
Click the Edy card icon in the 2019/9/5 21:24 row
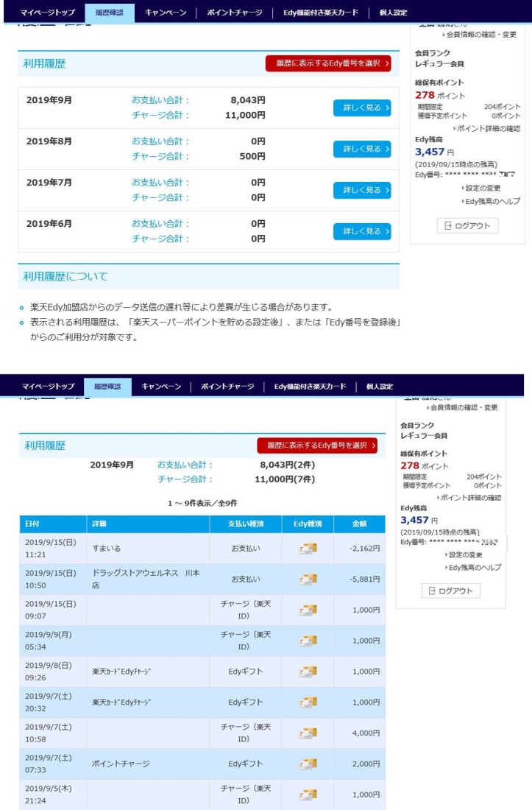[308, 795]
